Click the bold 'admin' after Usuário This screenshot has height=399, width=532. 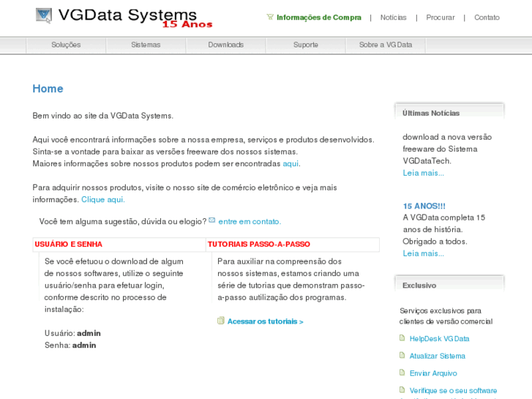[89, 333]
